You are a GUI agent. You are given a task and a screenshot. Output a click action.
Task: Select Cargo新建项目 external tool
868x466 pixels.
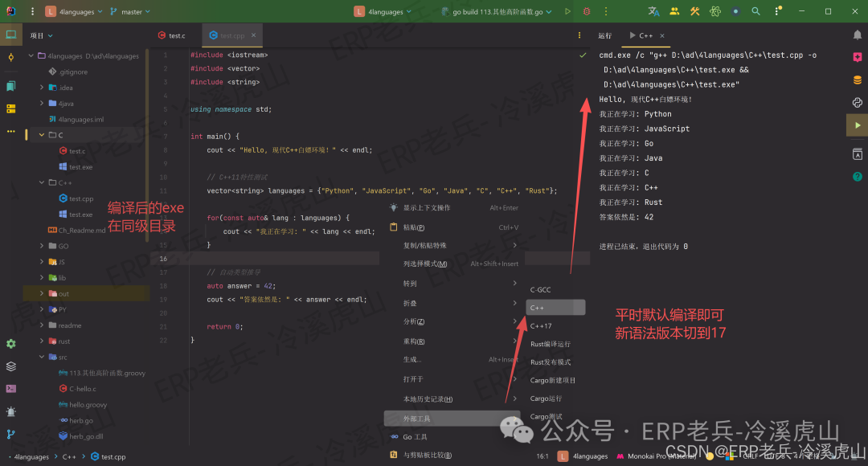555,380
